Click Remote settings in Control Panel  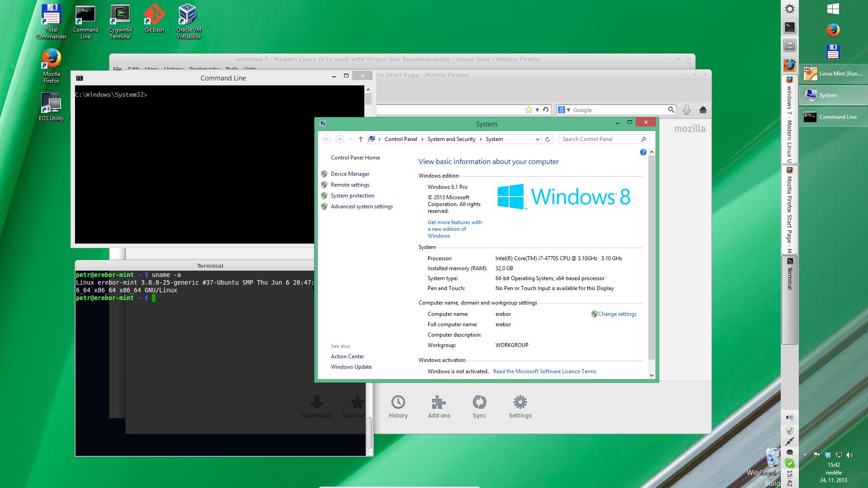coord(349,185)
